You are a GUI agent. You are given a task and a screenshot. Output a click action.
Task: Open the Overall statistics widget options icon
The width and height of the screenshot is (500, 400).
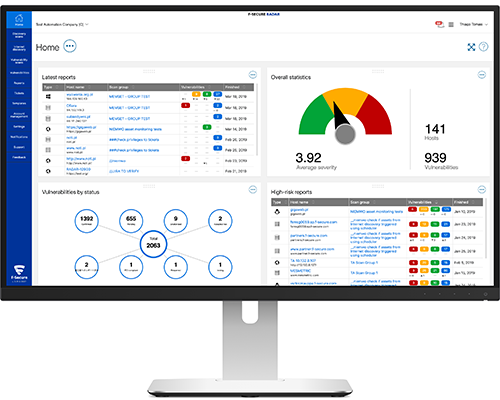[x=482, y=75]
